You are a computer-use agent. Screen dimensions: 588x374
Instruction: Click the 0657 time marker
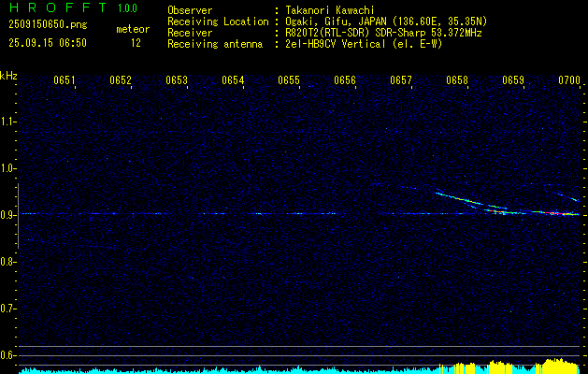click(401, 81)
